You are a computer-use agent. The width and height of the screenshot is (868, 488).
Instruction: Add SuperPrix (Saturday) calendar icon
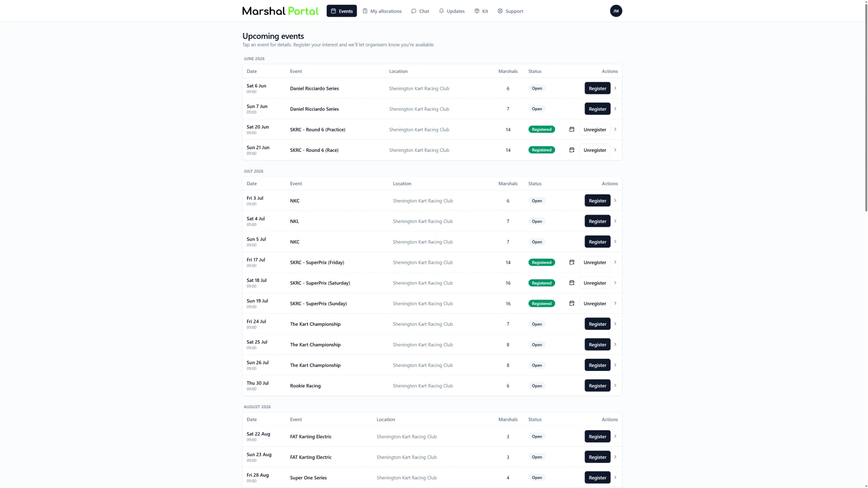[572, 283]
